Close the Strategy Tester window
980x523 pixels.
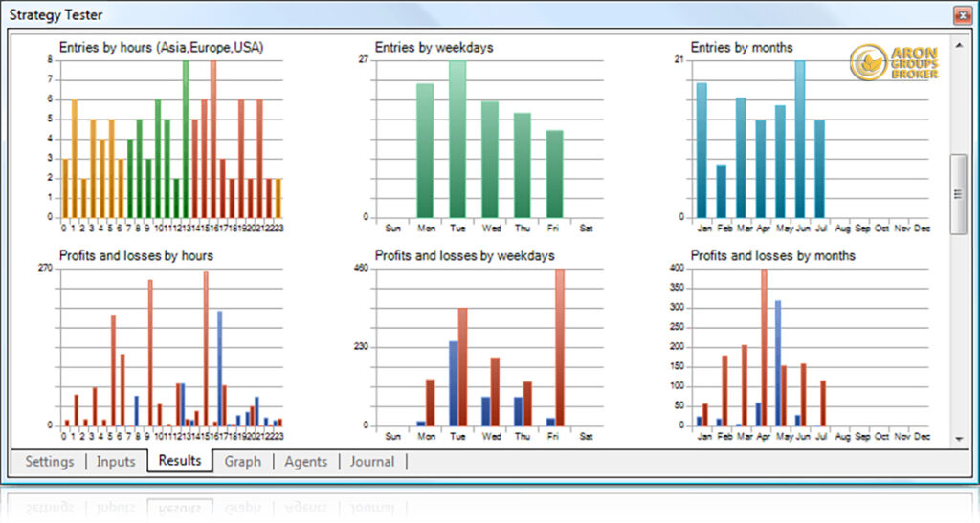pyautogui.click(x=961, y=15)
